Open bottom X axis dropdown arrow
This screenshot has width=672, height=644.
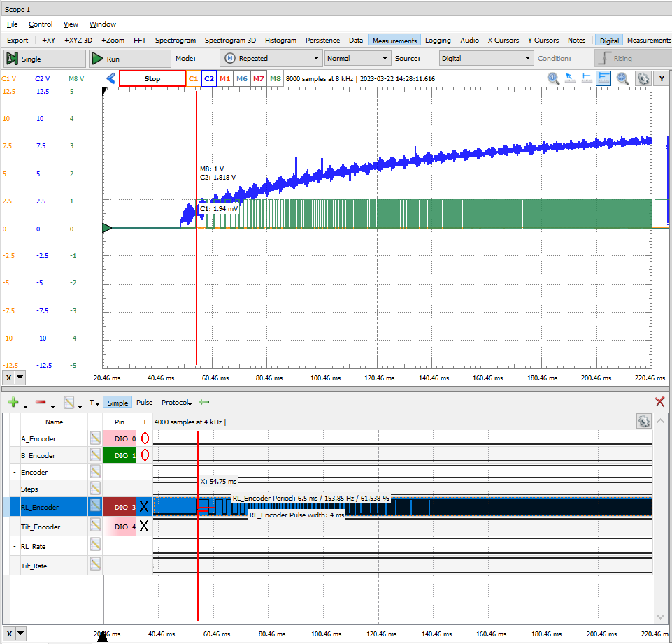coord(20,634)
